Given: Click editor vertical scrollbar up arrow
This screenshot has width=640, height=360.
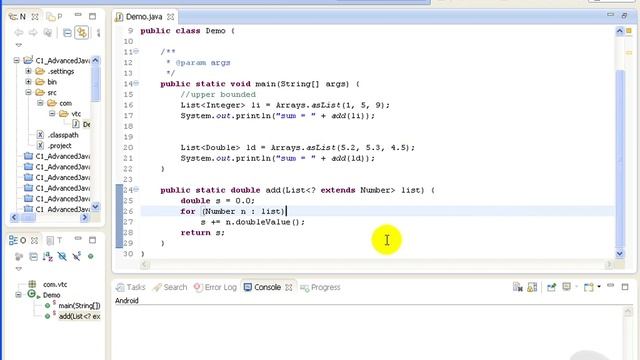Looking at the screenshot, I should tap(620, 31).
